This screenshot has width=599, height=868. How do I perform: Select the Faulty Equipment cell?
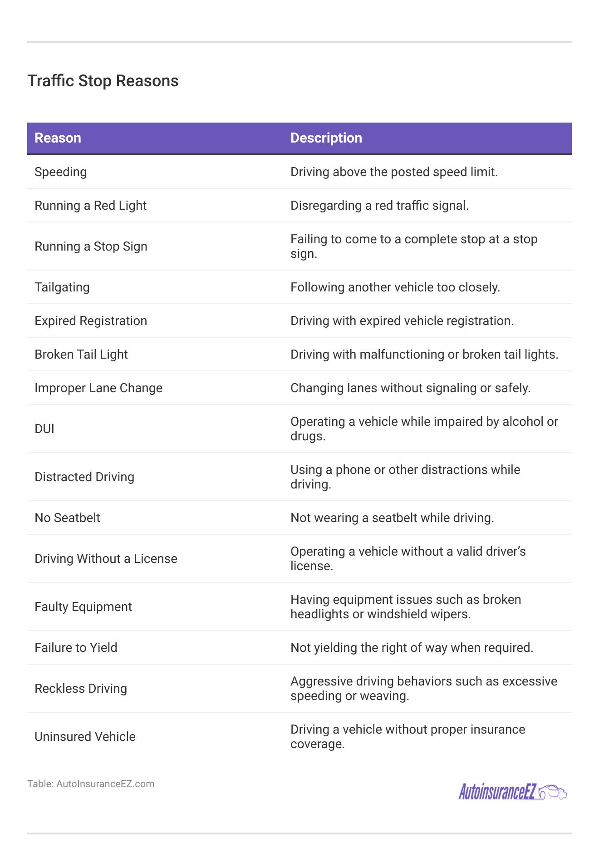(x=83, y=607)
